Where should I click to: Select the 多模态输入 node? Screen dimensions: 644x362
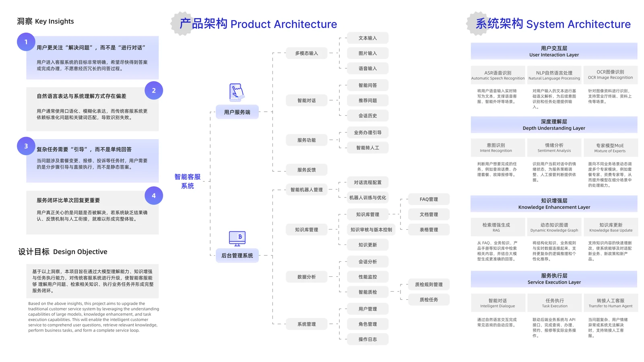(x=306, y=53)
